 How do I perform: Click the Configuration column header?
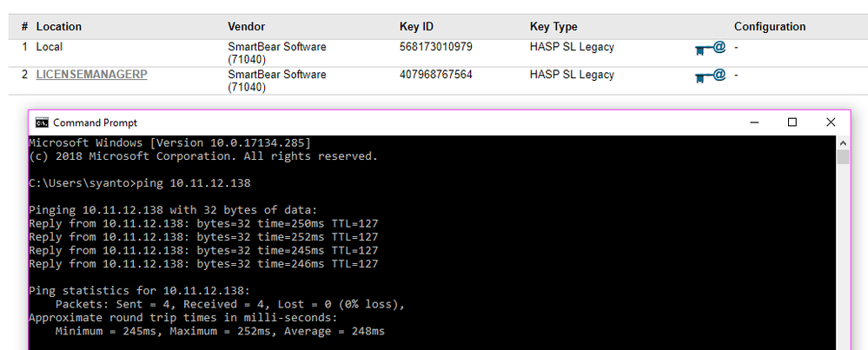[770, 27]
